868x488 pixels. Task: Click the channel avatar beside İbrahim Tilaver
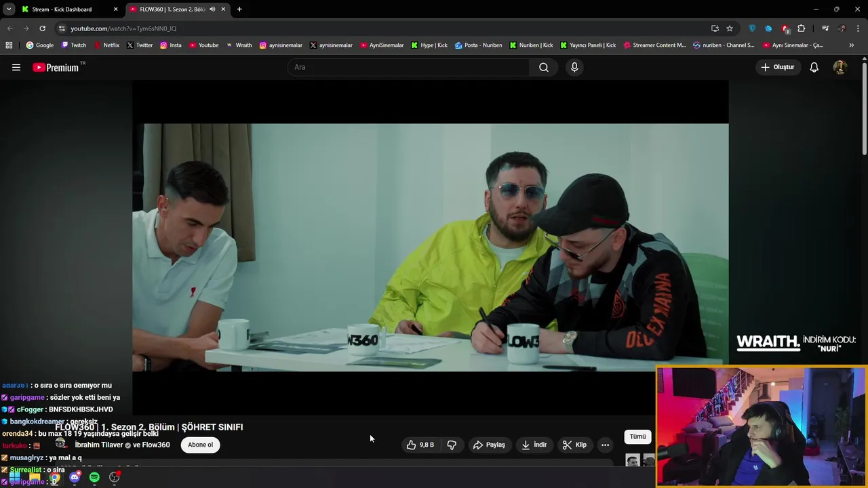pyautogui.click(x=61, y=444)
